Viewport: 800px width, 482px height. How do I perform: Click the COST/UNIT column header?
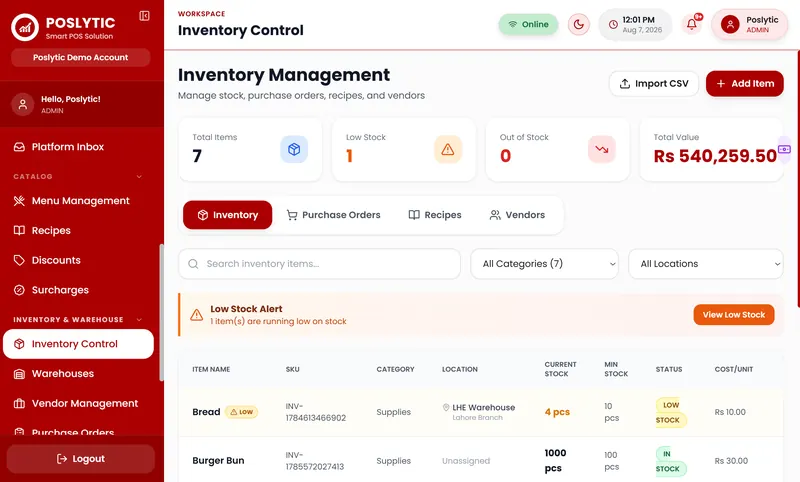tap(734, 369)
